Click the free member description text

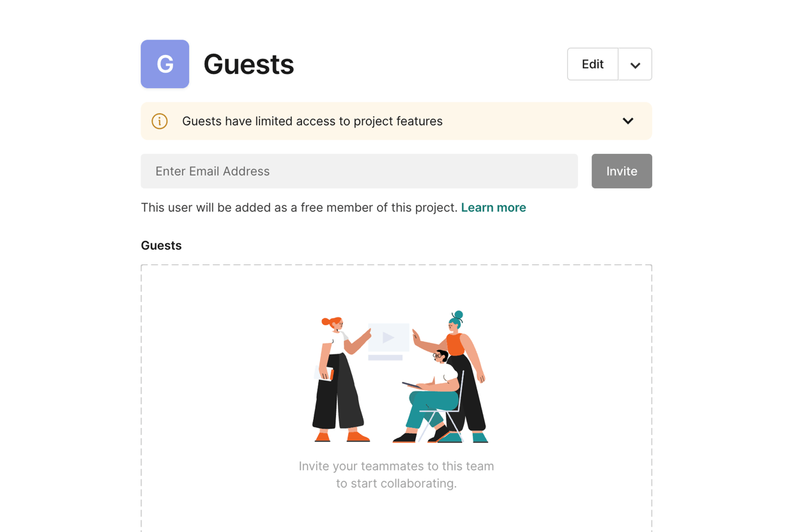pyautogui.click(x=300, y=208)
